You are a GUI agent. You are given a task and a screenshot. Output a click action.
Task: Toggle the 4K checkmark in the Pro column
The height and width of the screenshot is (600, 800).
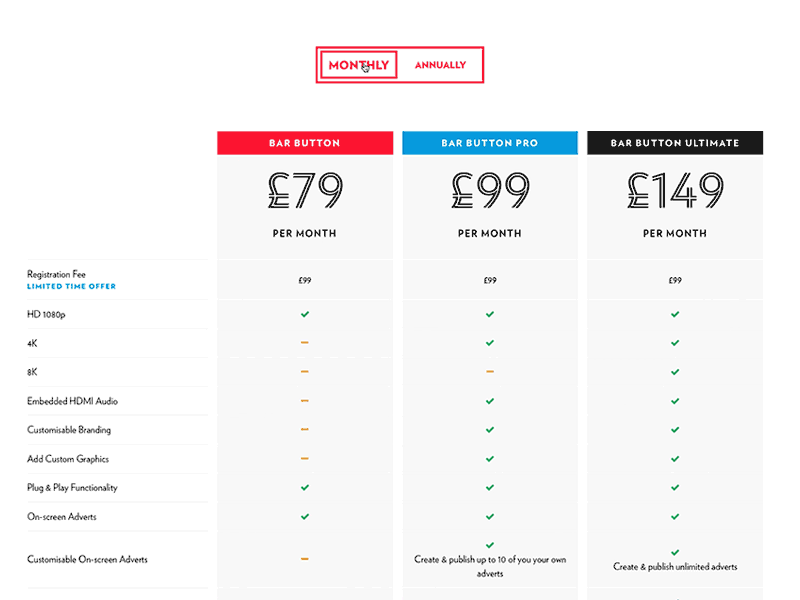490,343
